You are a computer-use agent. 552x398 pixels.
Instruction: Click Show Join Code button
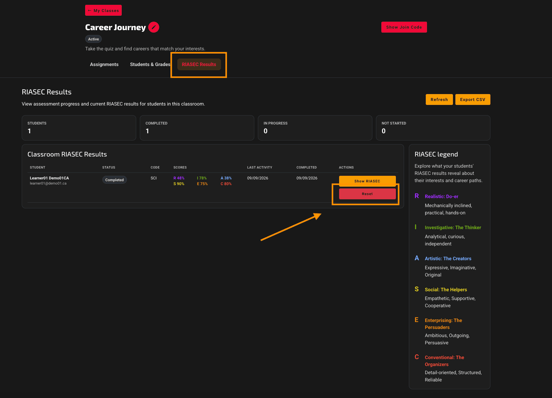pyautogui.click(x=404, y=27)
